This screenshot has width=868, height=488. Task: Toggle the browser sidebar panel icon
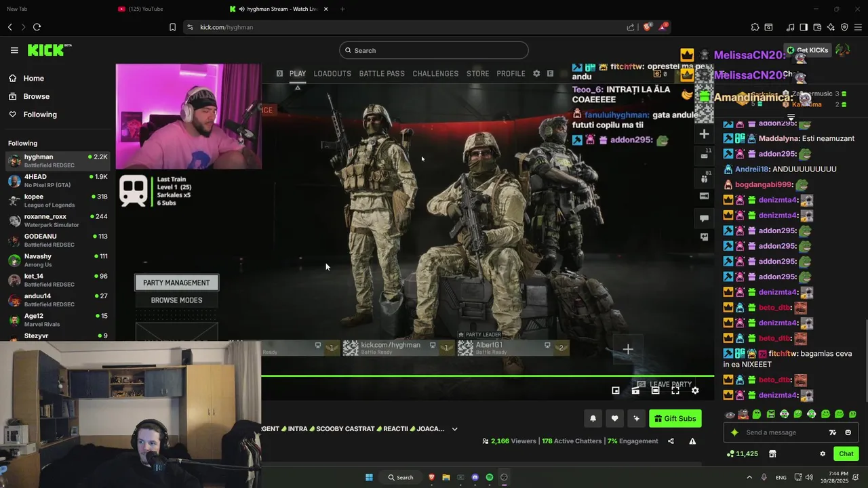click(x=804, y=27)
